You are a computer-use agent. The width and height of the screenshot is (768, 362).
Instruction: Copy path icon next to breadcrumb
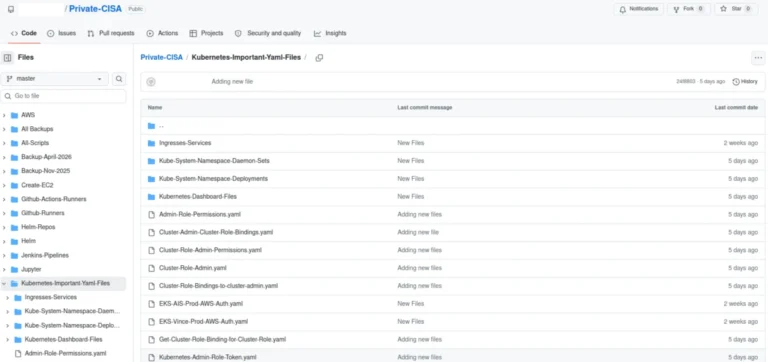coord(319,58)
